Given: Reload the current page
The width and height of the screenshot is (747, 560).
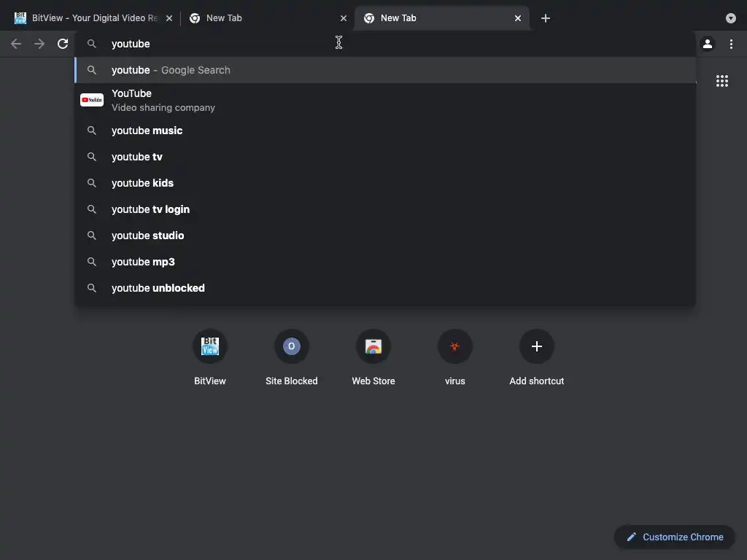Looking at the screenshot, I should coord(63,44).
